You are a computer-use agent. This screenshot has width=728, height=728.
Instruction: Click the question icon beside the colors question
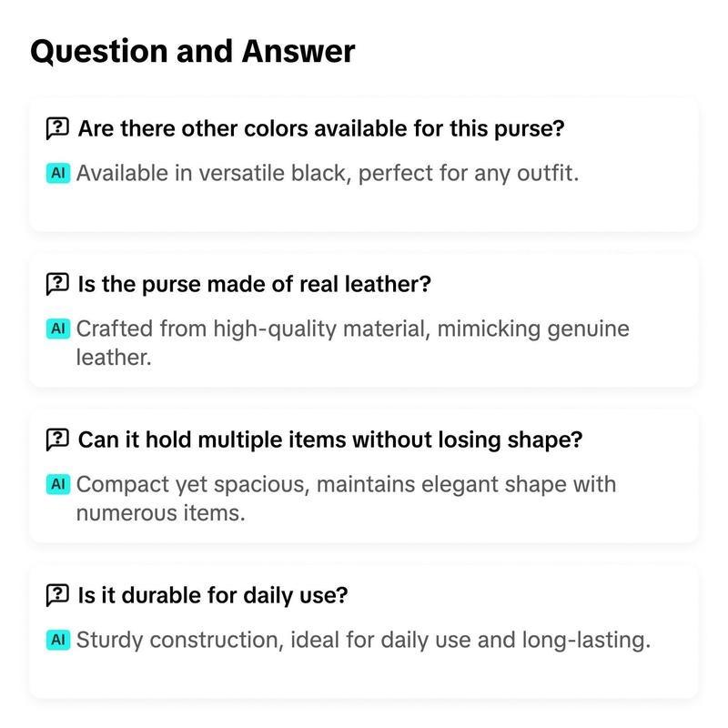click(57, 128)
